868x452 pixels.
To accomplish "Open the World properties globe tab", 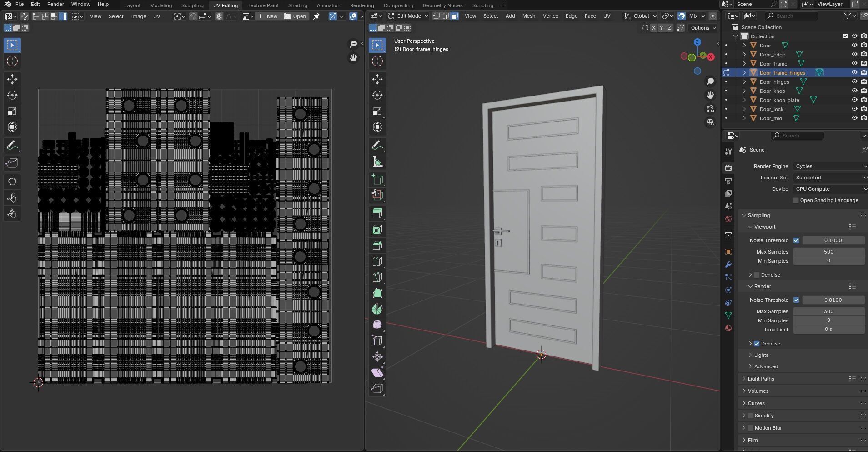I will (x=728, y=219).
